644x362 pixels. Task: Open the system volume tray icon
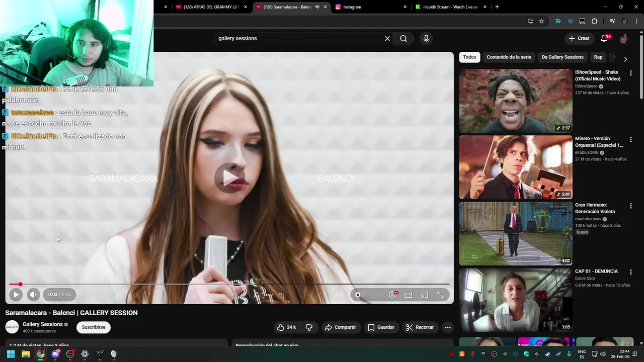603,354
